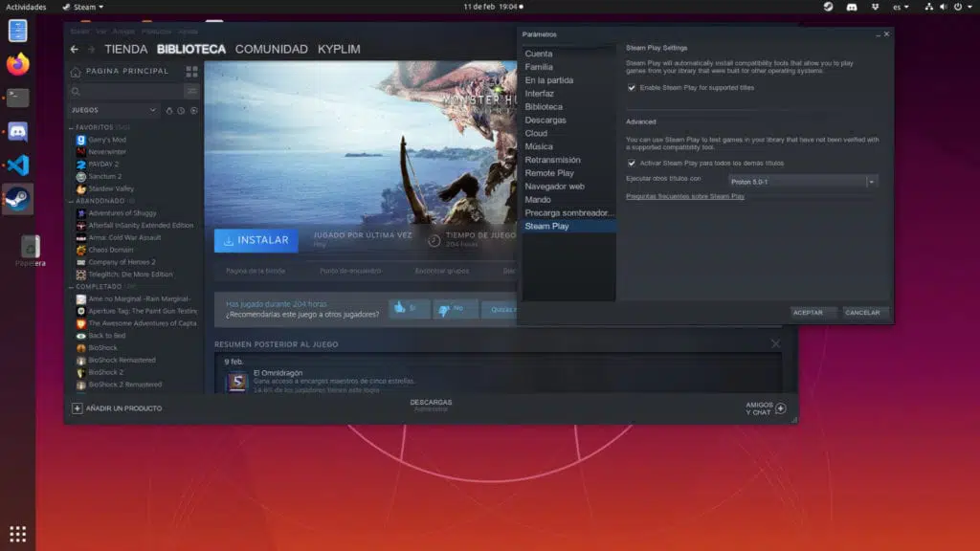This screenshot has height=551, width=980.
Task: Collapse the Completado collection
Action: 71,287
